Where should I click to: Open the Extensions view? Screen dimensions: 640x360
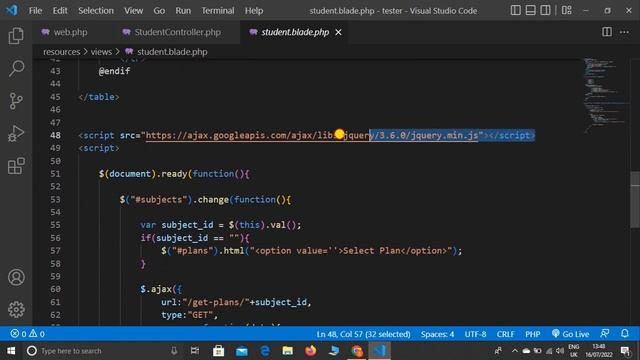(x=16, y=166)
